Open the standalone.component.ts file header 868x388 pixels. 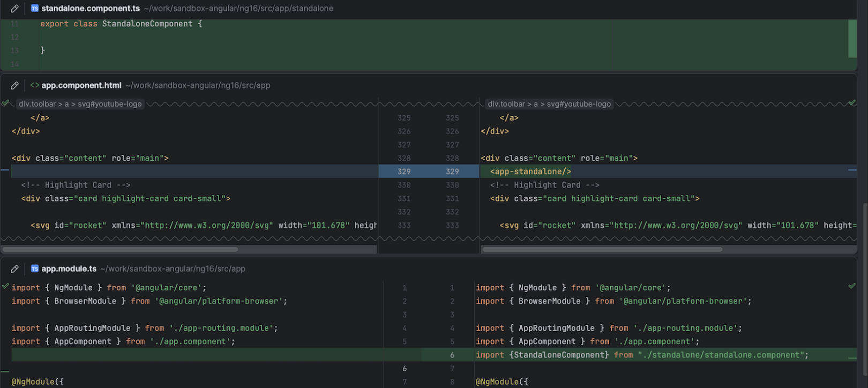click(91, 9)
